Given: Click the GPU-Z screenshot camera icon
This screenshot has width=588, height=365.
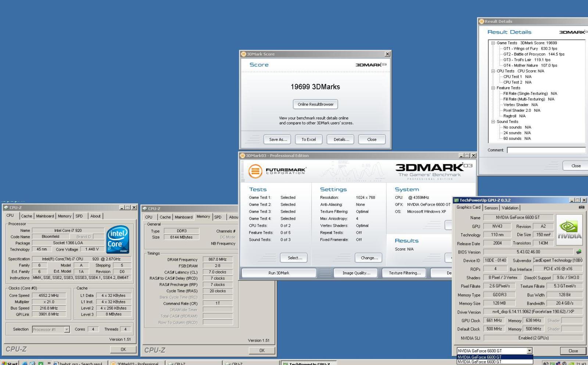Looking at the screenshot, I should tap(581, 207).
